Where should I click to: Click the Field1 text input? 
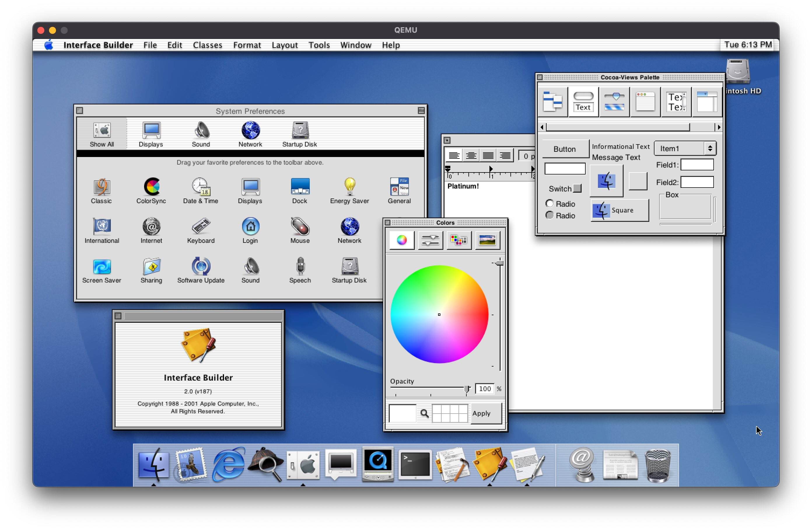click(697, 165)
